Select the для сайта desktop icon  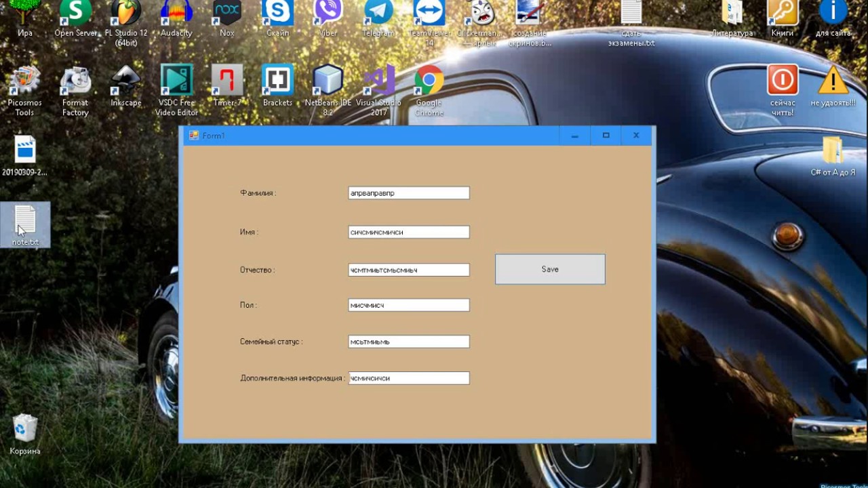pos(833,19)
